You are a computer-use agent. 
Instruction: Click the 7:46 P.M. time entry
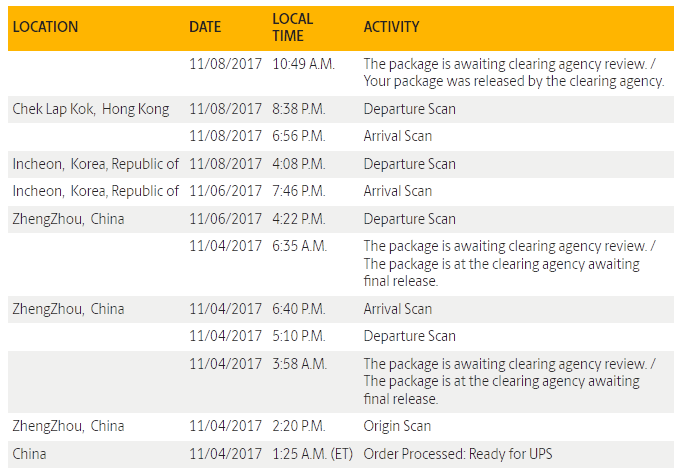point(299,191)
